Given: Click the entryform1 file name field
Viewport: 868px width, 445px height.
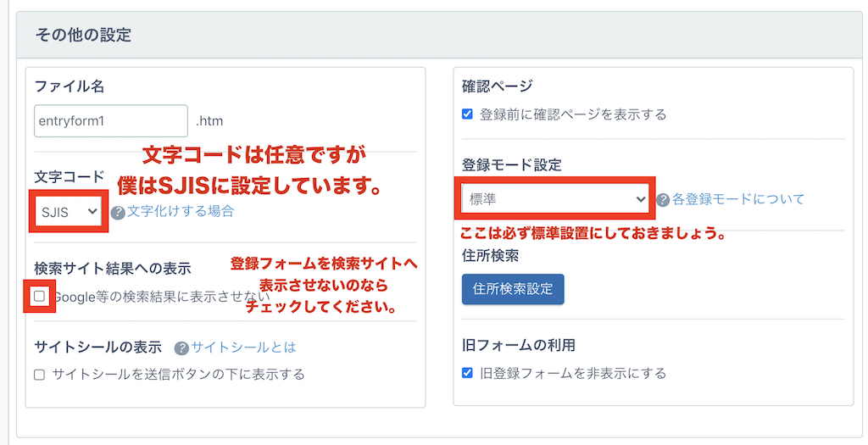Looking at the screenshot, I should tap(111, 121).
